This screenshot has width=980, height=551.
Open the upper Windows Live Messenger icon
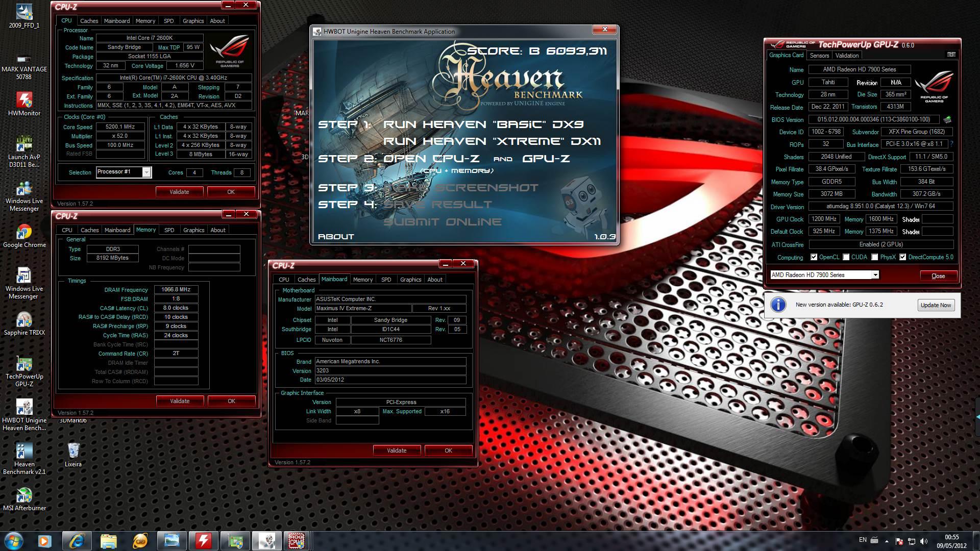click(x=24, y=195)
